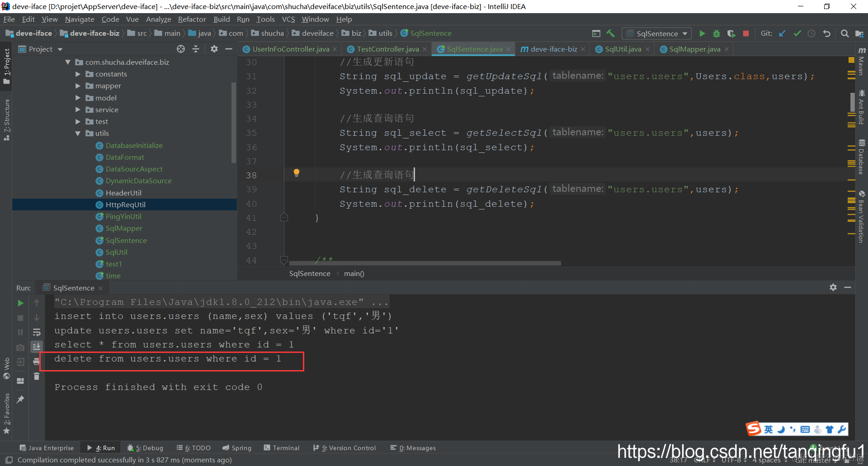Open Run panel settings gear
The height and width of the screenshot is (466, 868).
click(x=833, y=287)
